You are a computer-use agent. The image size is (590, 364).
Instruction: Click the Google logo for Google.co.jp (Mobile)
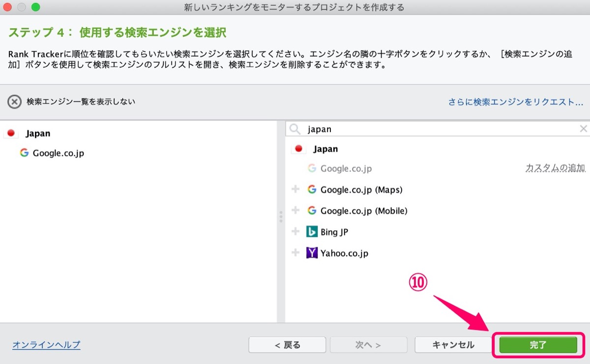click(x=312, y=210)
